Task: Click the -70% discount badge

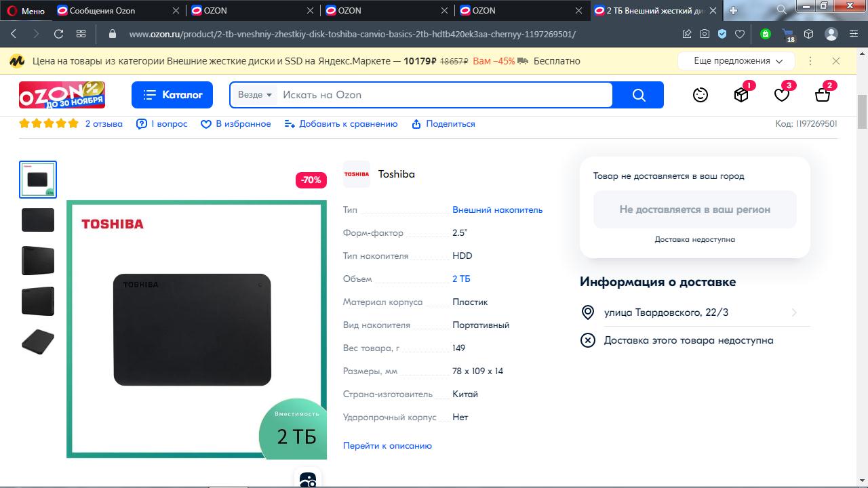Action: point(311,180)
